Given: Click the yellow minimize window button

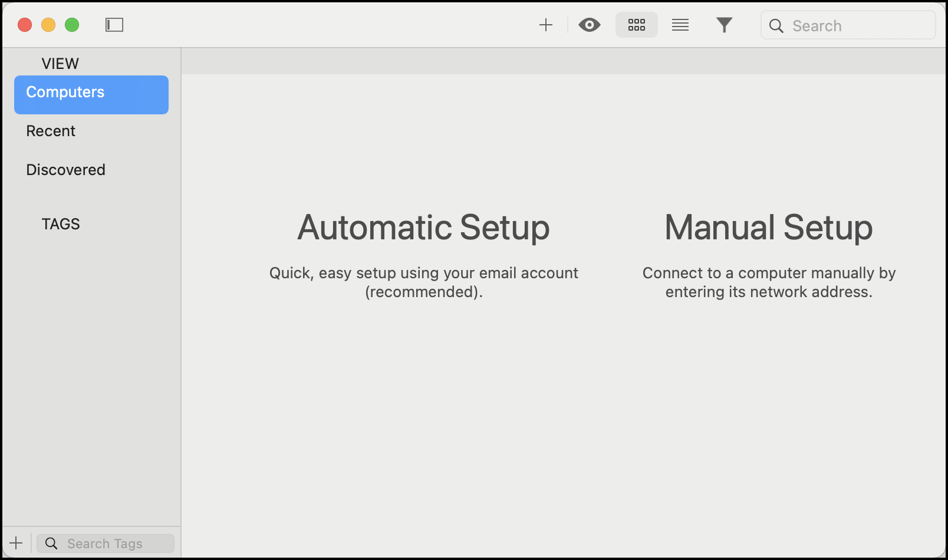Looking at the screenshot, I should pos(48,25).
